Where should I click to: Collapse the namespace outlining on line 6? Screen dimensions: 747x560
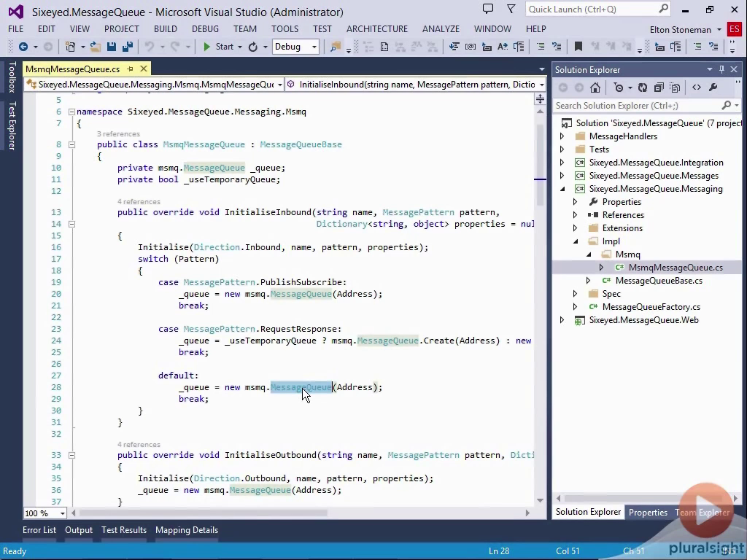(71, 112)
